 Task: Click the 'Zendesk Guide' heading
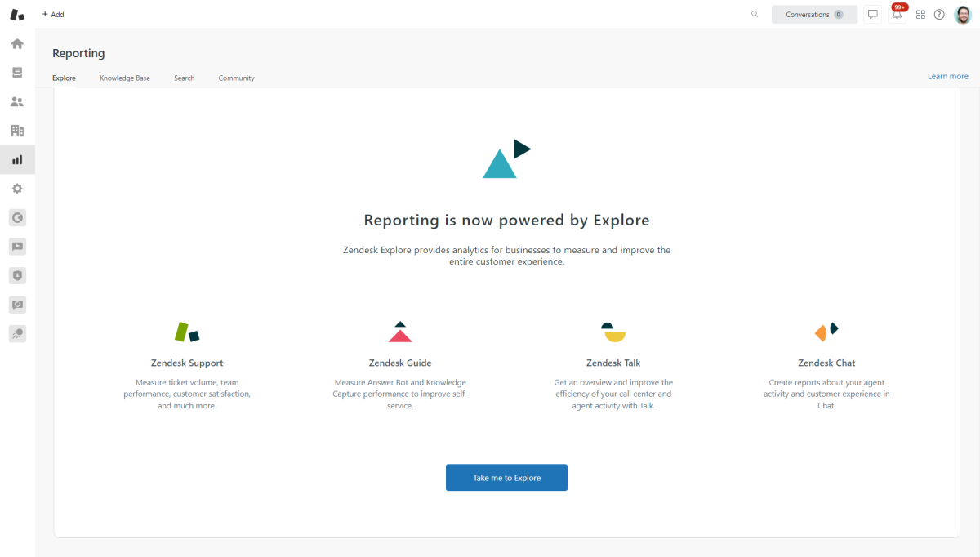click(x=400, y=363)
